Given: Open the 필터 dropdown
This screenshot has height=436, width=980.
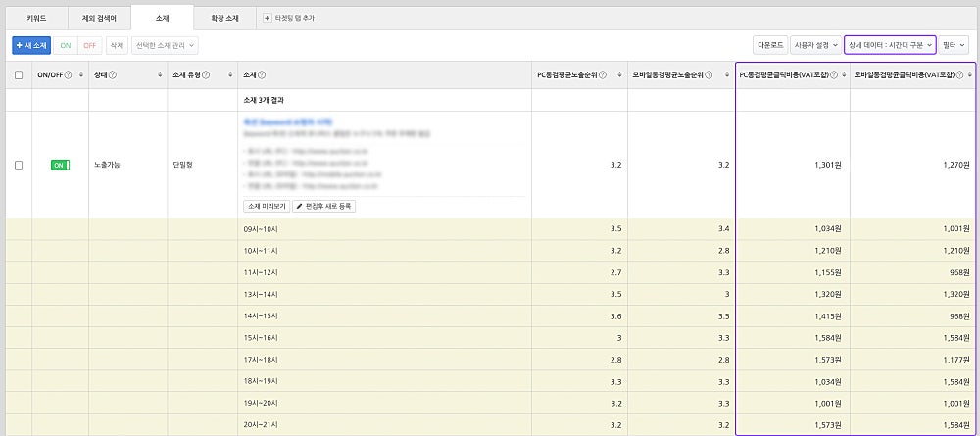Looking at the screenshot, I should (x=953, y=45).
